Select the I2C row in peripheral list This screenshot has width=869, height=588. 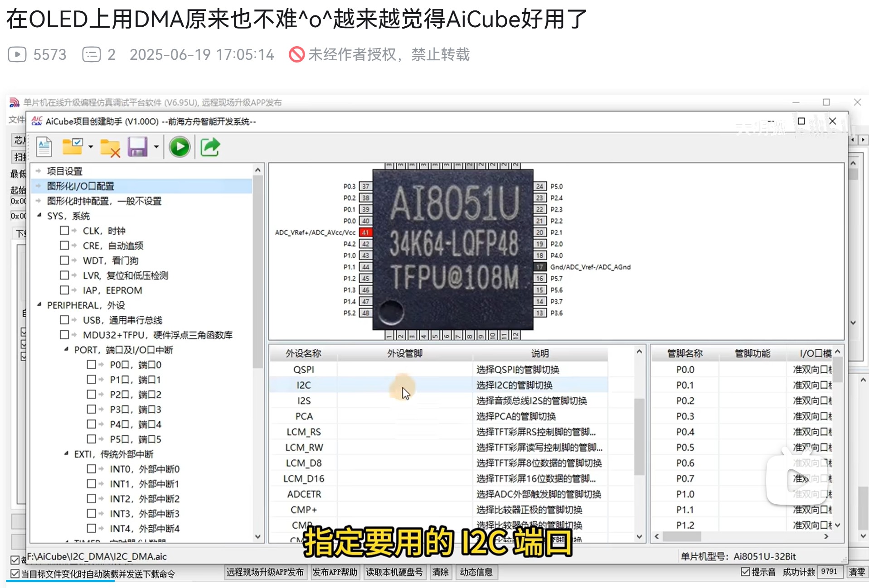[304, 385]
